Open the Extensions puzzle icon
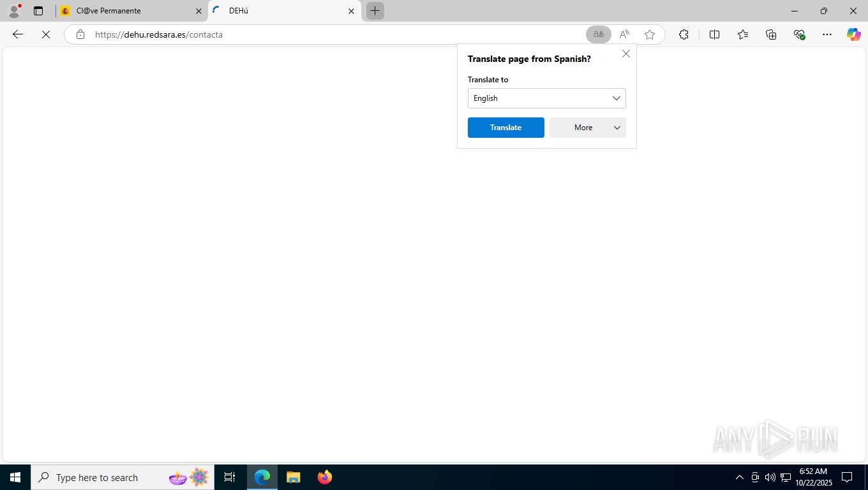 [x=684, y=34]
